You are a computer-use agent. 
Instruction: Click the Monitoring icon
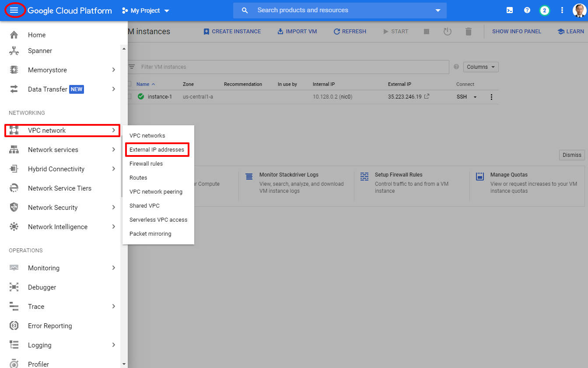coord(14,268)
